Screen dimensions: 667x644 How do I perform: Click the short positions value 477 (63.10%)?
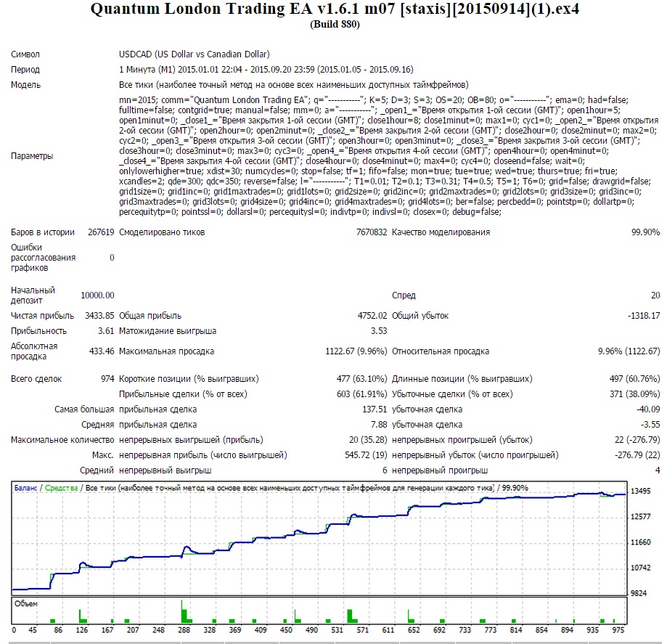coord(361,378)
